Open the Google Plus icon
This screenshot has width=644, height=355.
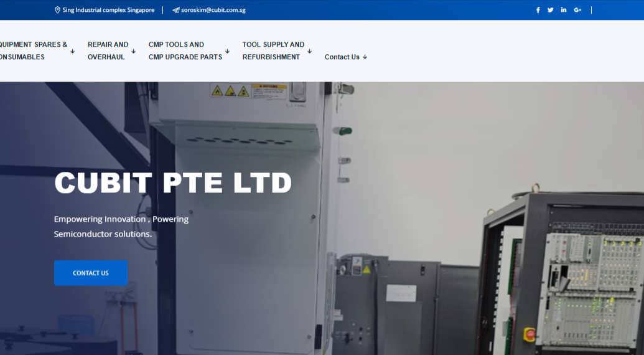pyautogui.click(x=577, y=10)
